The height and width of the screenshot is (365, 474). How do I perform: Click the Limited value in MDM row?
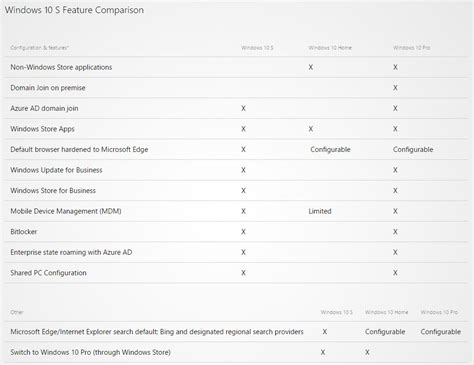(320, 211)
